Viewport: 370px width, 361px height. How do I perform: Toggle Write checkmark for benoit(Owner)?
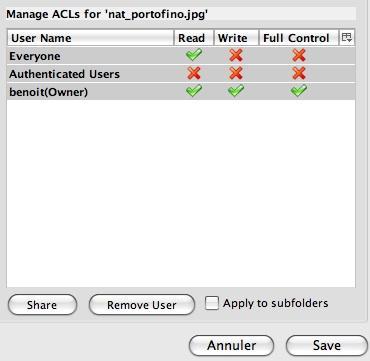[x=236, y=91]
